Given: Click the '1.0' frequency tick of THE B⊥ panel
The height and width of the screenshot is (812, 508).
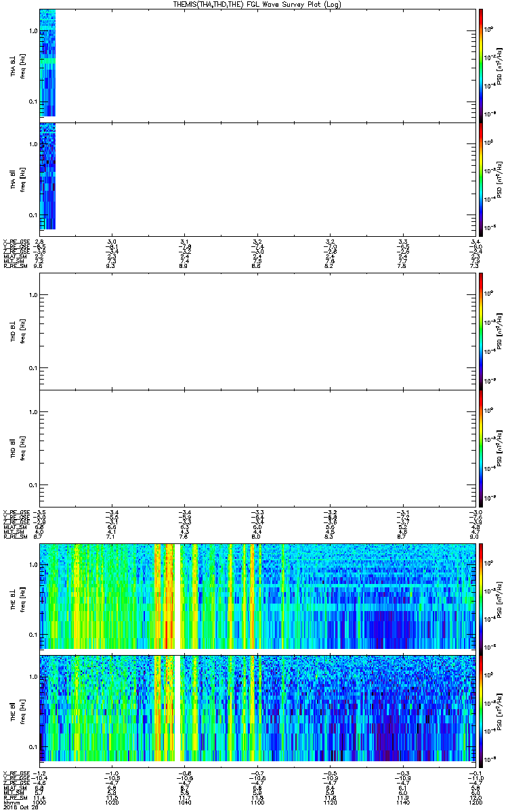Looking at the screenshot, I should [33, 564].
